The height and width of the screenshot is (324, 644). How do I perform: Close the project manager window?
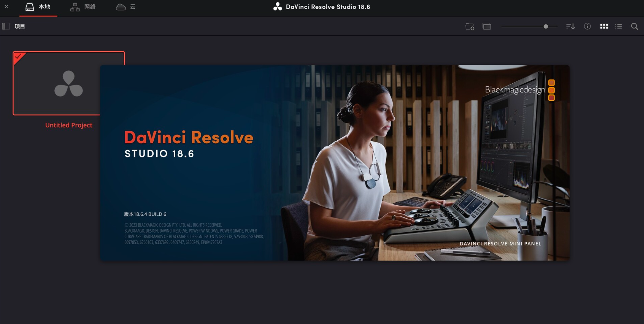pyautogui.click(x=6, y=6)
